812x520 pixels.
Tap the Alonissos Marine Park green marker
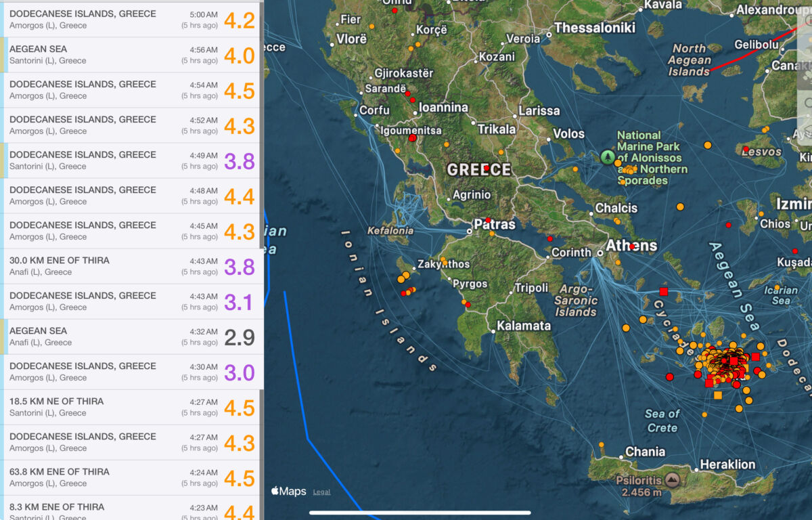(608, 158)
